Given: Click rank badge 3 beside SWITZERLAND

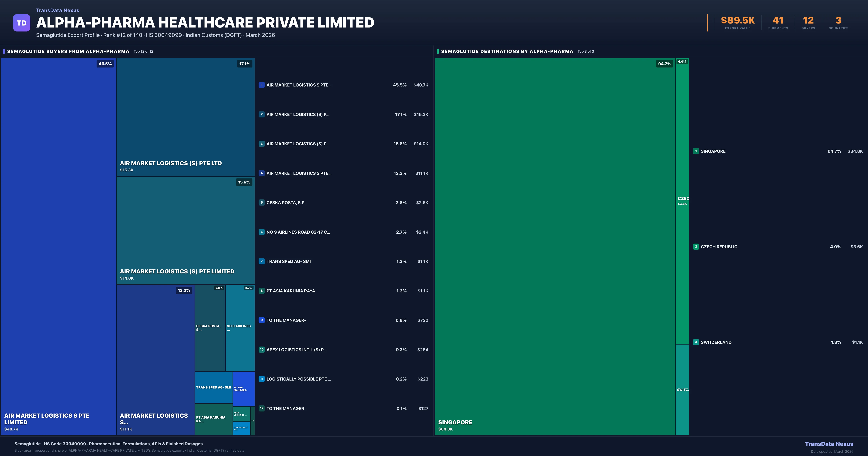Looking at the screenshot, I should 696,342.
